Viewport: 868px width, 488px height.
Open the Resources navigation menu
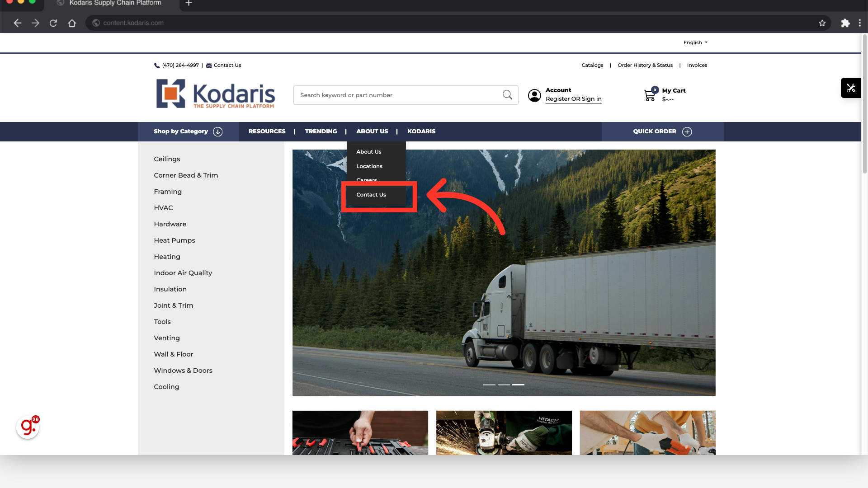267,131
